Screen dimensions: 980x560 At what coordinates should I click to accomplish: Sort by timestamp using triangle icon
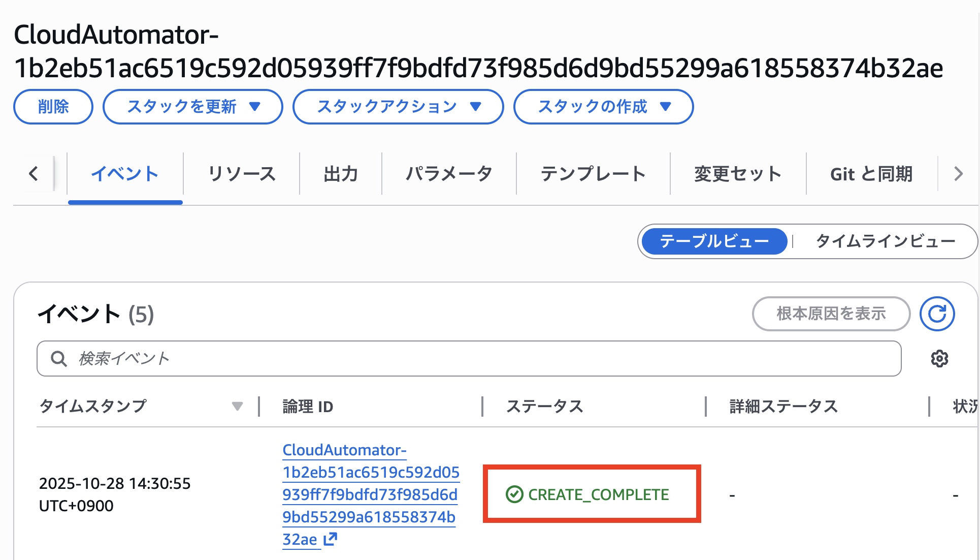click(x=237, y=406)
